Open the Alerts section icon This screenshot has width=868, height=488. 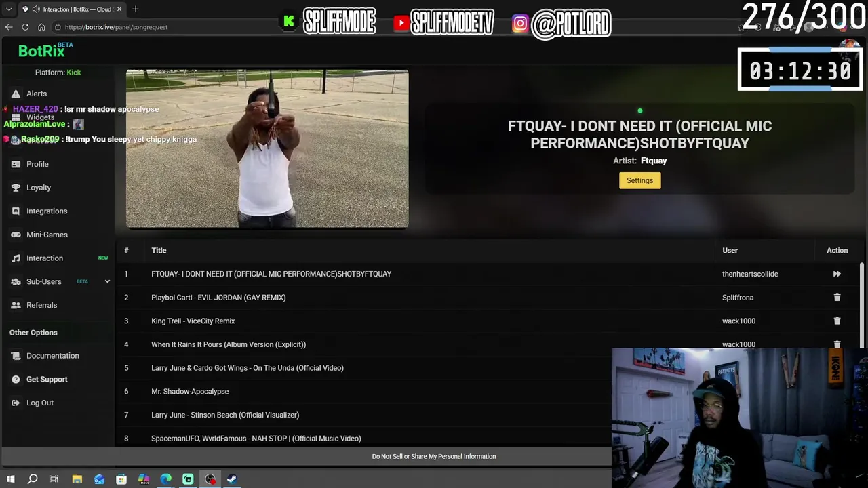16,94
